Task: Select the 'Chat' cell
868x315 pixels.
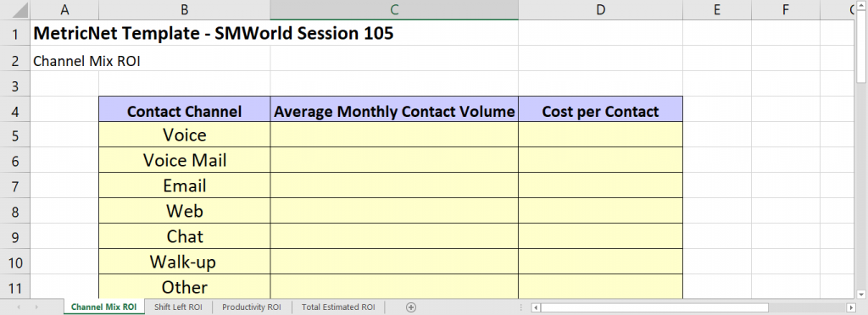Action: click(x=184, y=236)
